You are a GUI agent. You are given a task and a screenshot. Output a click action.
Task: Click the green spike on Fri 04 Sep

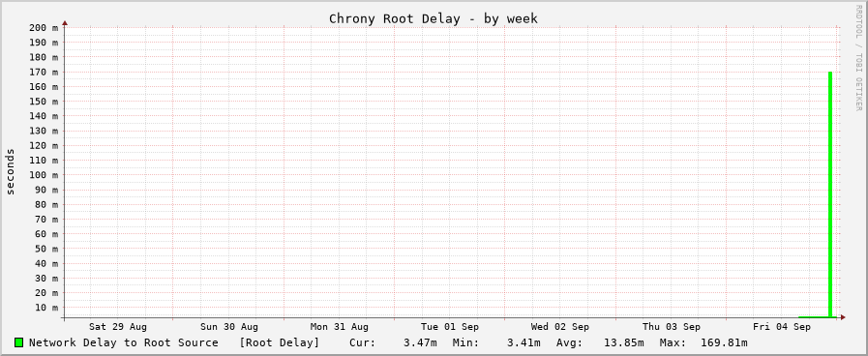(x=830, y=193)
